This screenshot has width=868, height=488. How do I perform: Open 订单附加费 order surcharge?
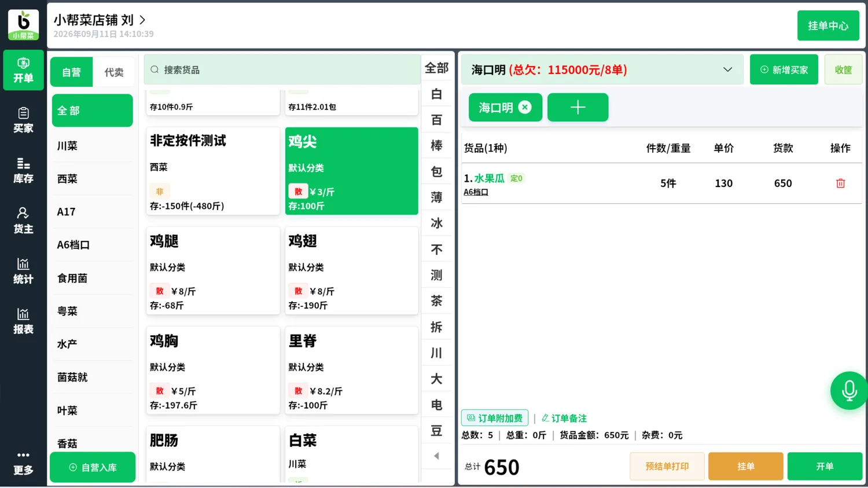coord(495,418)
